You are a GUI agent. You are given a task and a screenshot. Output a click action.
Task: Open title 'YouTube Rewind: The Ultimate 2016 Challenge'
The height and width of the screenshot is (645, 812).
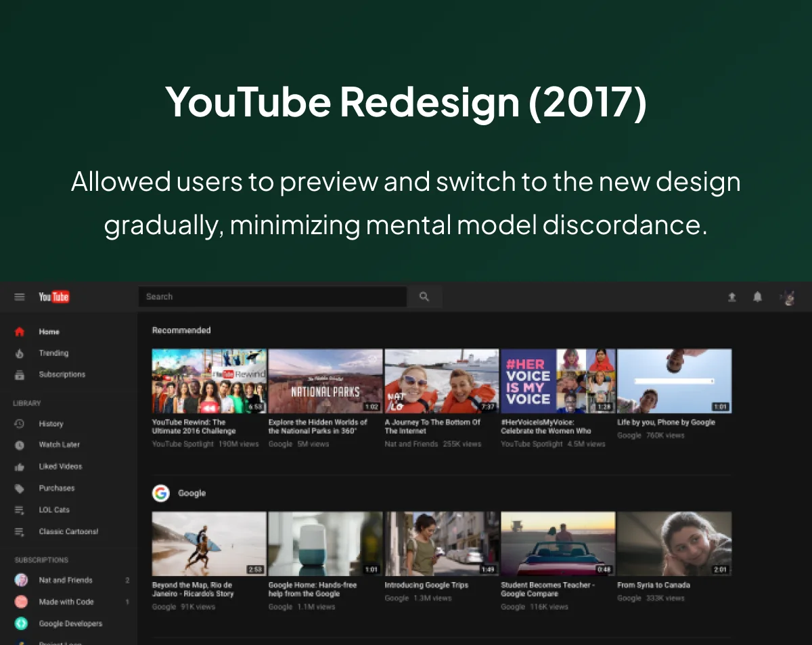point(194,426)
